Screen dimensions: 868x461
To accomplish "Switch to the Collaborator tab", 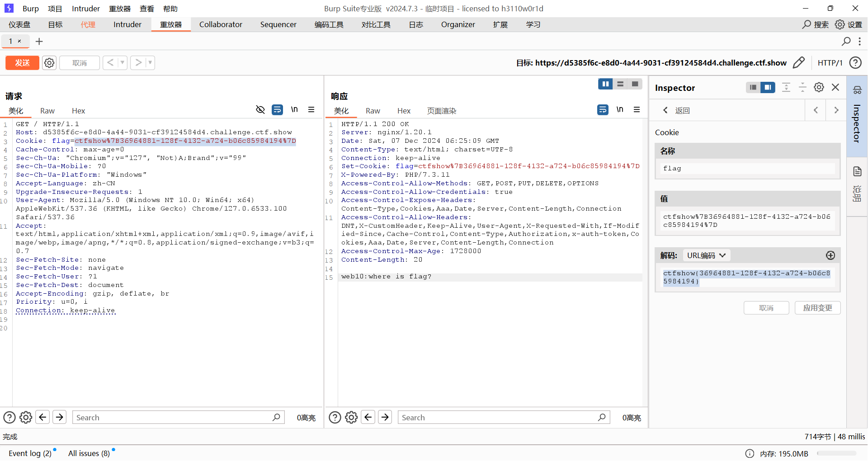I will [221, 24].
